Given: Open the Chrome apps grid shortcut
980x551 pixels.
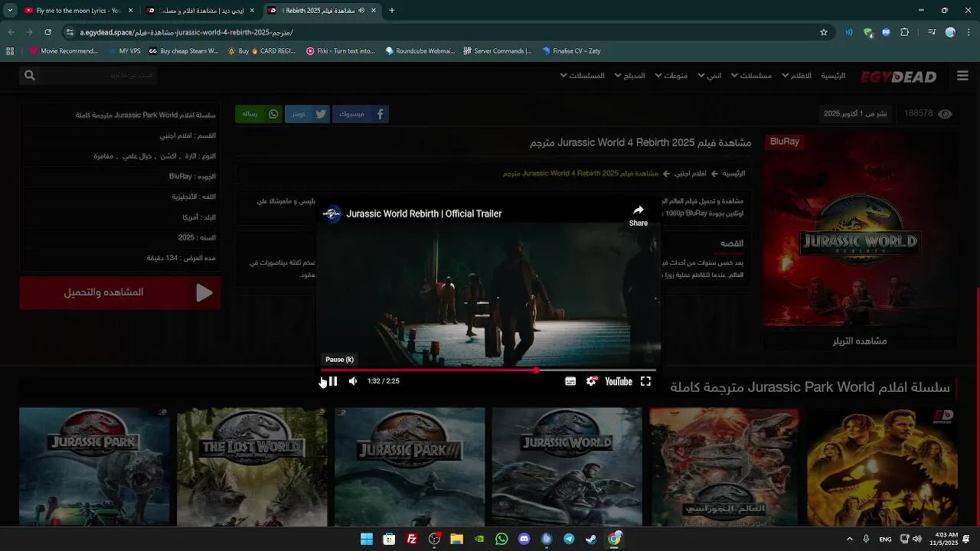Looking at the screenshot, I should coord(10,51).
